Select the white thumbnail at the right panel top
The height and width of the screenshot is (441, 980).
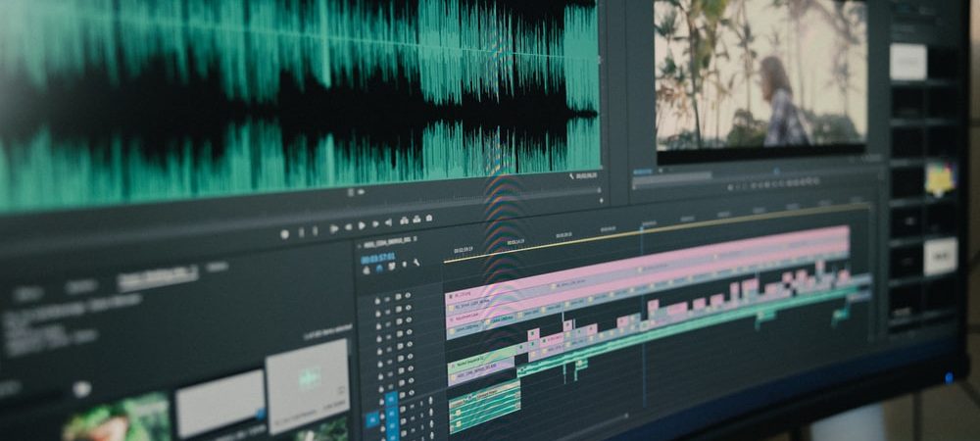pyautogui.click(x=908, y=61)
